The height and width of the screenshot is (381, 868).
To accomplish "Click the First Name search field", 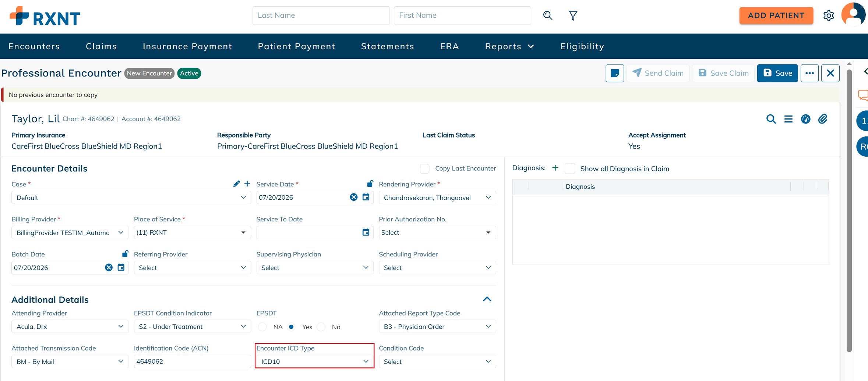I will (462, 15).
